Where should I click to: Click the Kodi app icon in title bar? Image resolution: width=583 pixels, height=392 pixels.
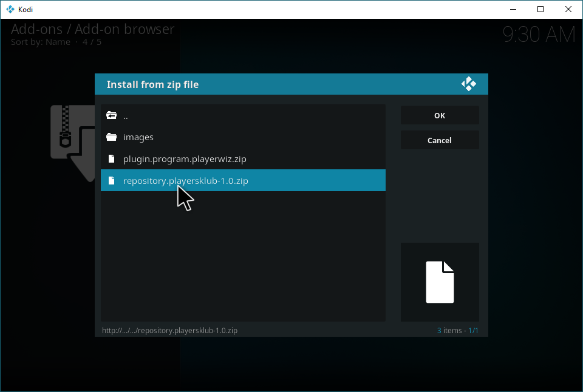10,9
